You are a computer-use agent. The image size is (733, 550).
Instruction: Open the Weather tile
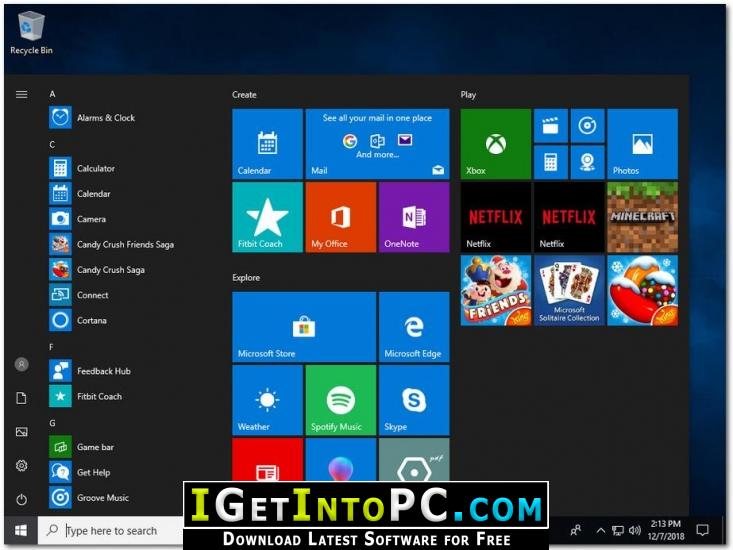pyautogui.click(x=267, y=400)
